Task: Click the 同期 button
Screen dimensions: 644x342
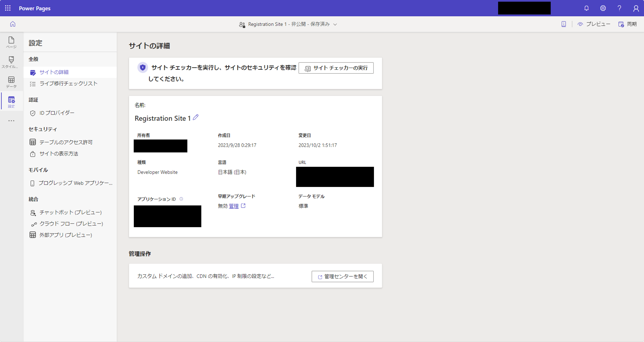Action: 628,24
